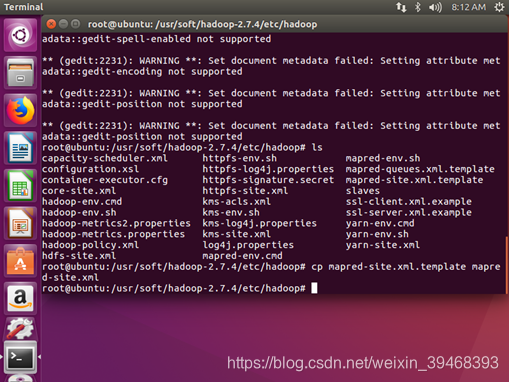Click the file name mapred-env.sh

pyautogui.click(x=383, y=158)
